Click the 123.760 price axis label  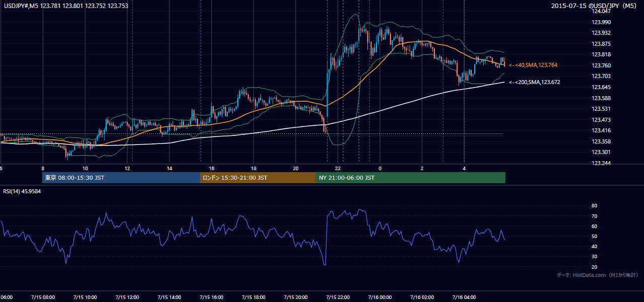[x=601, y=65]
